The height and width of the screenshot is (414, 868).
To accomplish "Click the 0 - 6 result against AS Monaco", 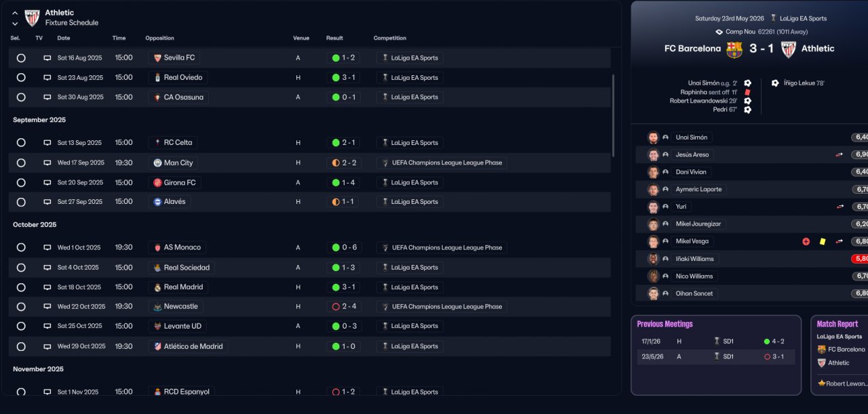I will (x=343, y=248).
